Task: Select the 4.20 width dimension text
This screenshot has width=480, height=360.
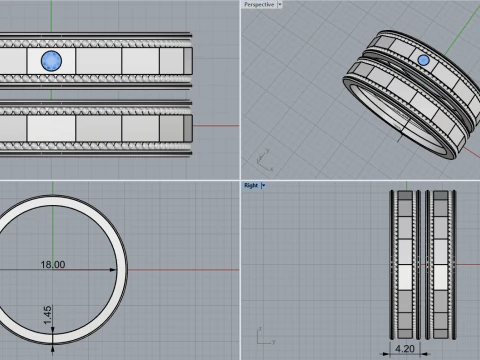Action: tap(405, 349)
